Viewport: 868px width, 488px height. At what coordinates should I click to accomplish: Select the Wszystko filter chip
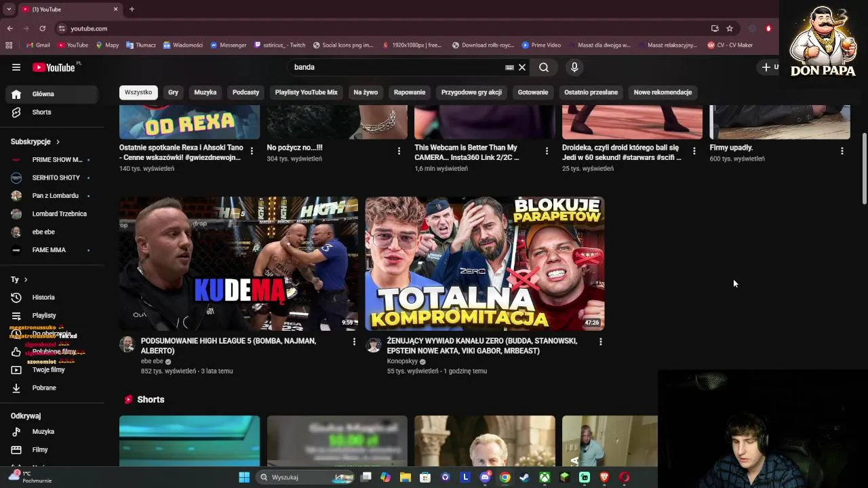(x=138, y=92)
